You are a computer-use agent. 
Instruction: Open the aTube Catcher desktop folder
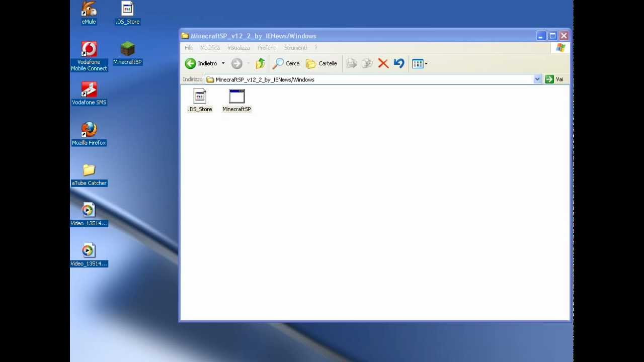(x=89, y=174)
